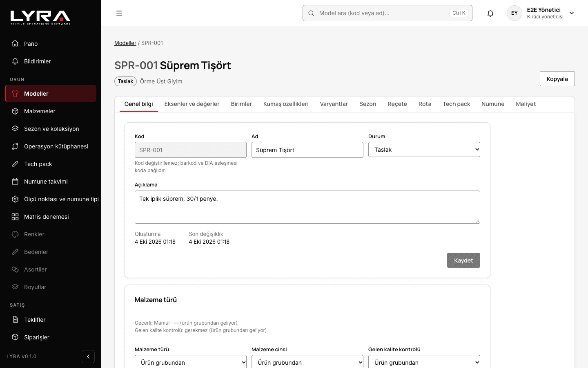The image size is (588, 368).
Task: Expand the E2E Yönetici user menu
Action: point(541,13)
